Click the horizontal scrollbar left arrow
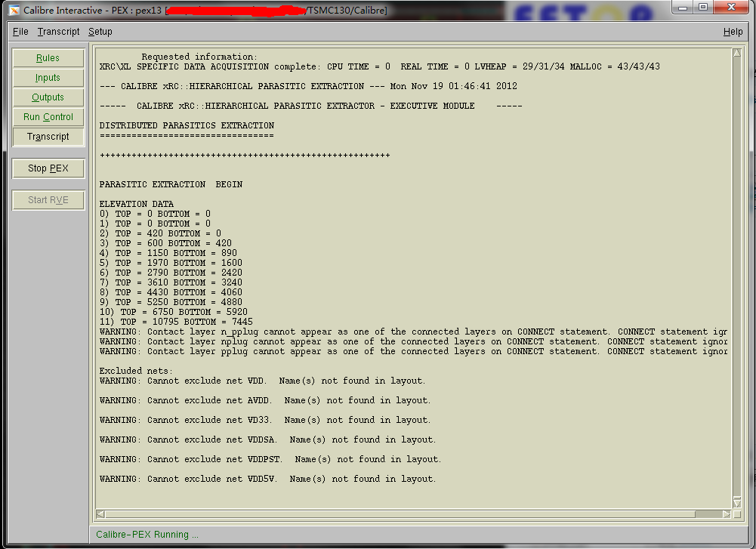 (x=100, y=514)
